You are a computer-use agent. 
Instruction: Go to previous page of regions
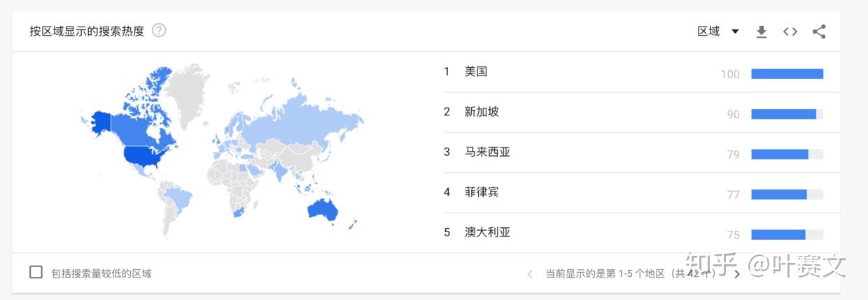[530, 274]
